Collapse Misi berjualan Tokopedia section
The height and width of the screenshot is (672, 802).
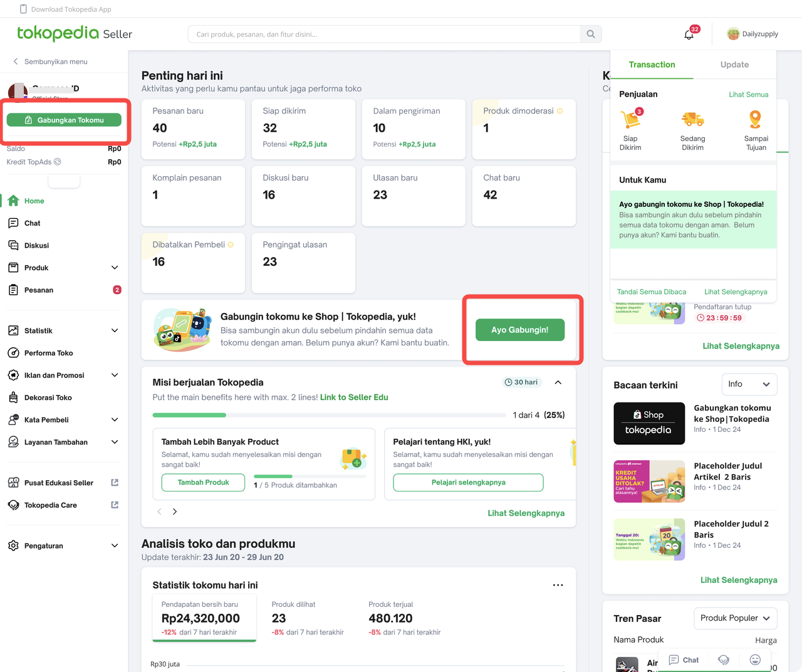[x=558, y=382]
